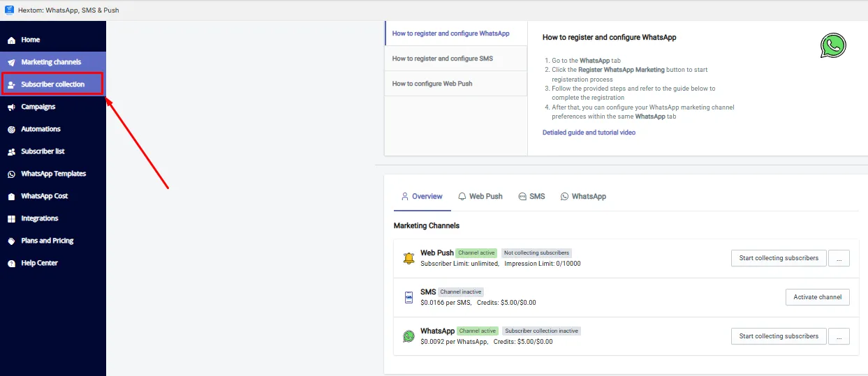Screen dimensions: 868x376
Task: Click the $0.0166 per SMS text
Action: click(x=446, y=303)
